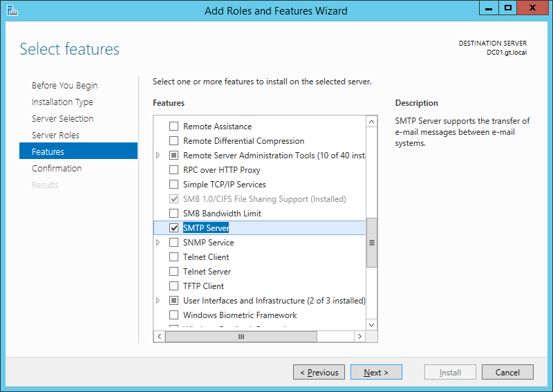Click the Previous button
The height and width of the screenshot is (392, 553).
(319, 372)
